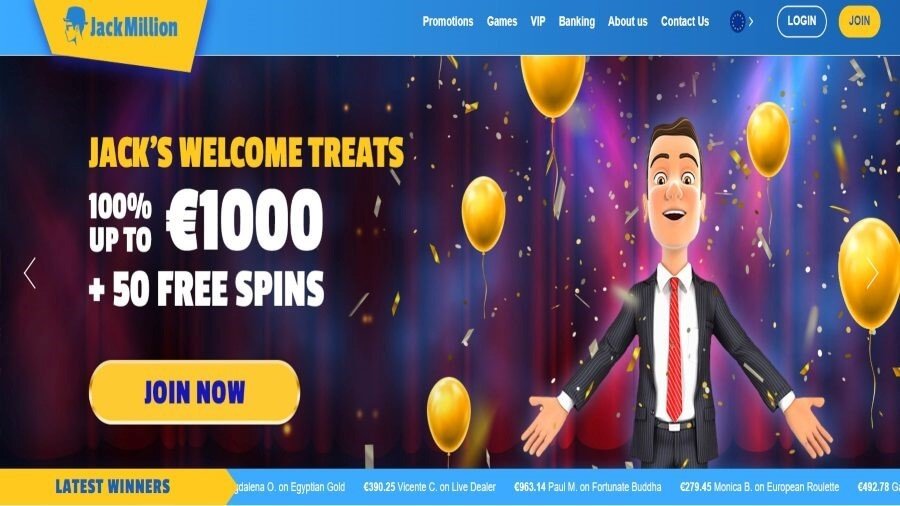This screenshot has width=900, height=506.
Task: Select winner Paul M. on Fortunate Buddha
Action: [587, 487]
